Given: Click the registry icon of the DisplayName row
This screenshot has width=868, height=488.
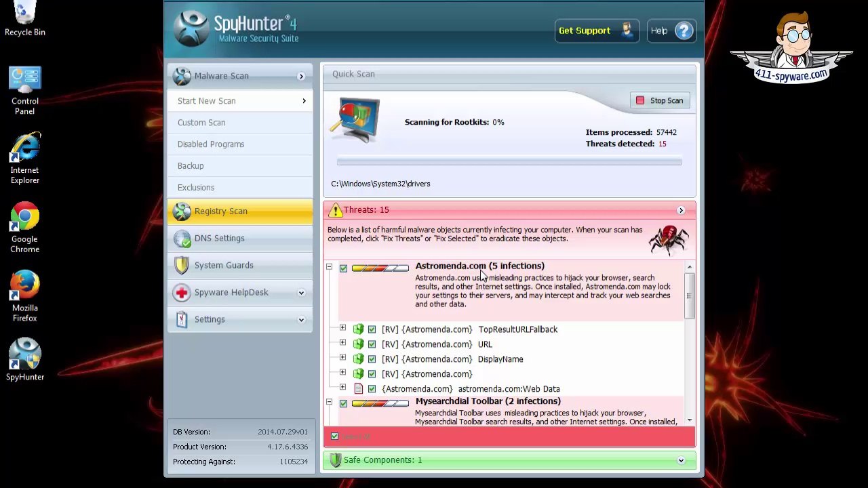Looking at the screenshot, I should [x=358, y=359].
